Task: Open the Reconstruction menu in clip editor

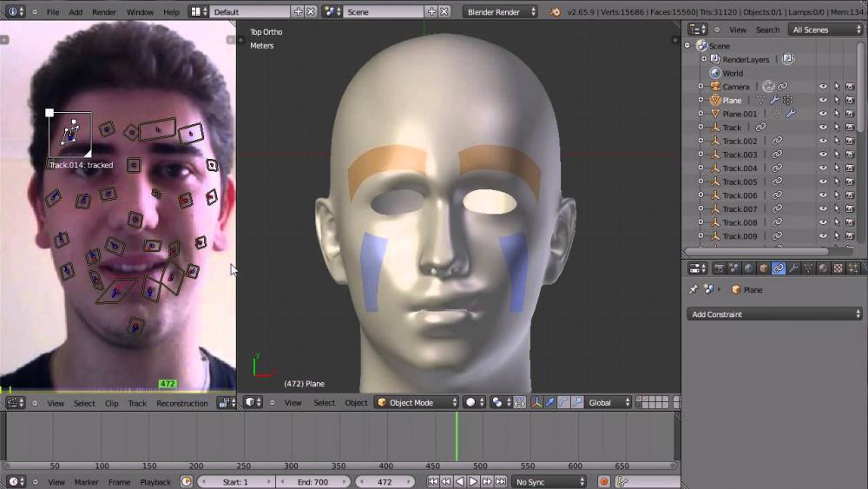Action: coord(181,404)
